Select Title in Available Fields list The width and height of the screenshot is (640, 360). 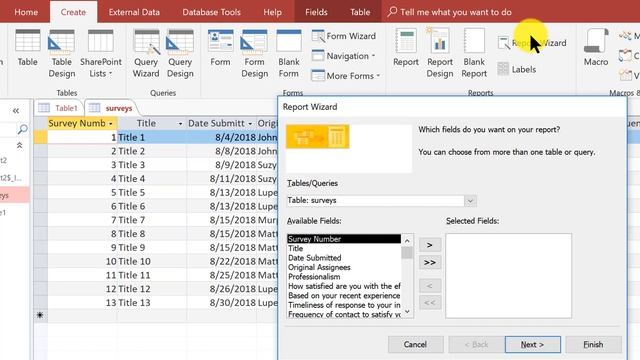[344, 248]
